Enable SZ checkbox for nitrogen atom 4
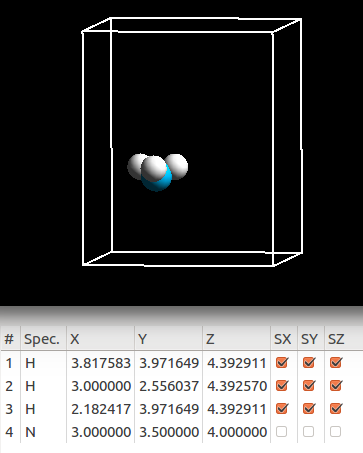Image resolution: width=363 pixels, height=453 pixels. (x=335, y=432)
